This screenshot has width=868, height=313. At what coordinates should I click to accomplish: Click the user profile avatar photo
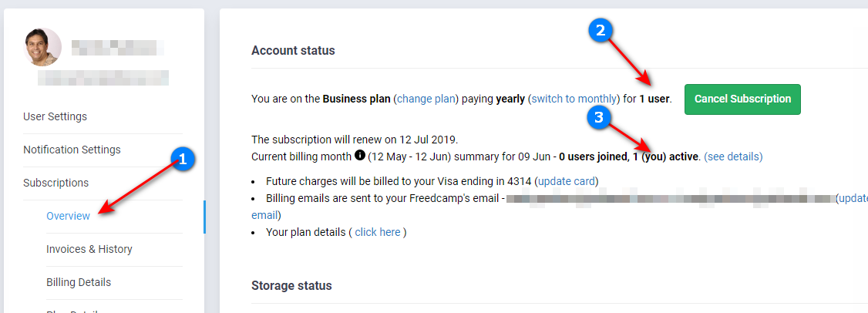[x=42, y=47]
